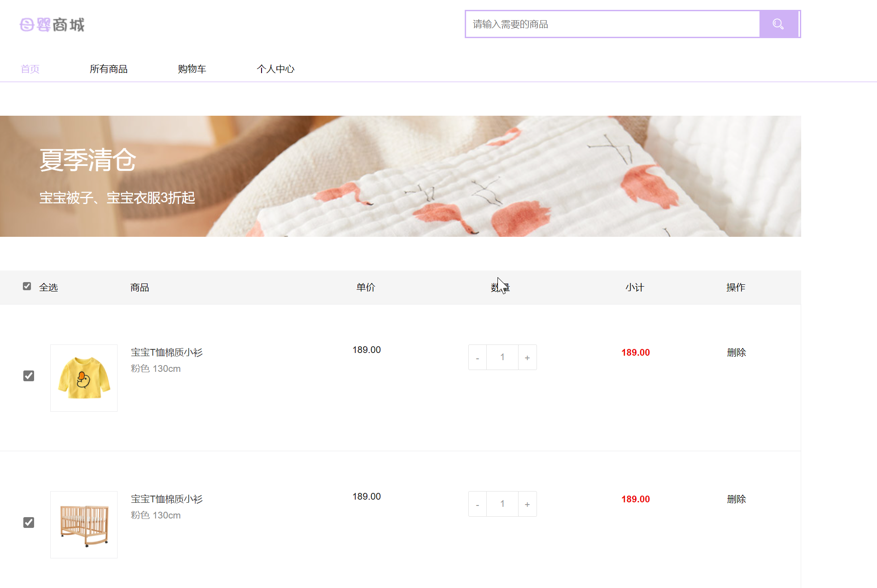Click minus button for crib item
The image size is (877, 588).
(477, 504)
